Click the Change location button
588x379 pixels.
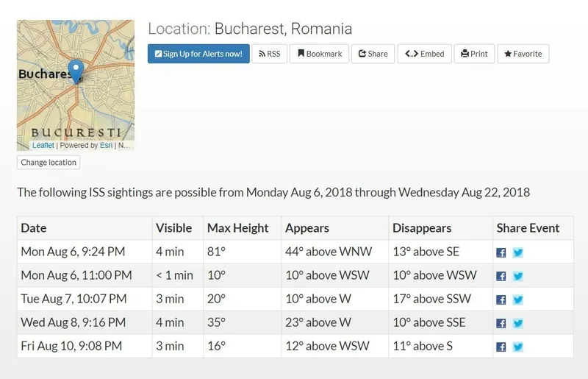(49, 163)
